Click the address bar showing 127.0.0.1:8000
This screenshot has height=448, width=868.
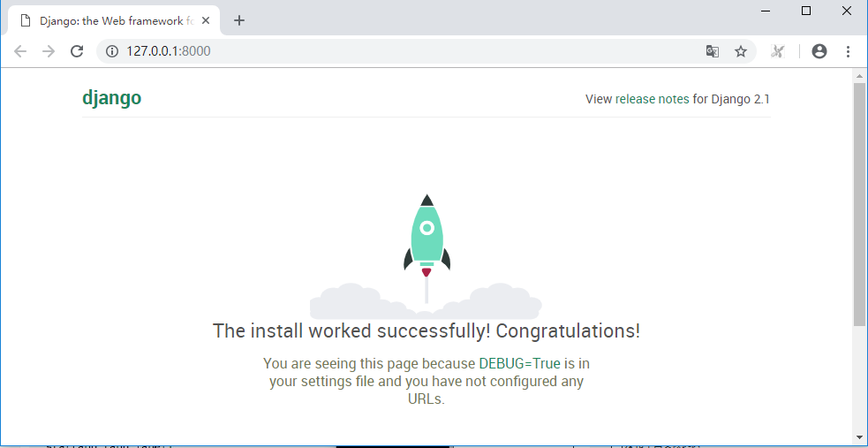[x=426, y=51]
